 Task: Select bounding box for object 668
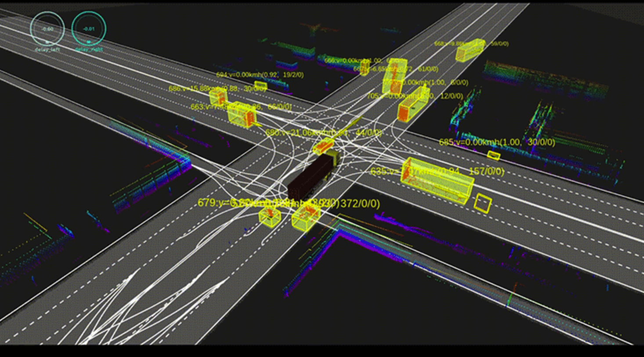[469, 49]
